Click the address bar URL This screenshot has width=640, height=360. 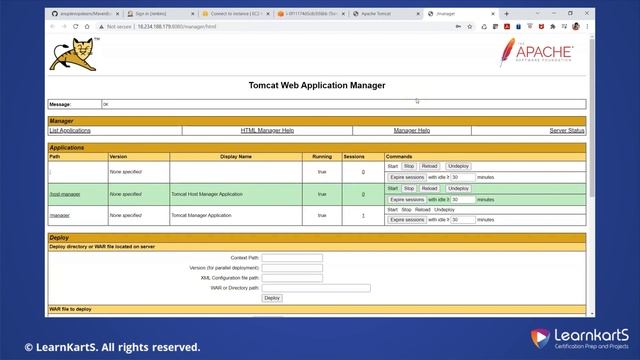point(177,27)
